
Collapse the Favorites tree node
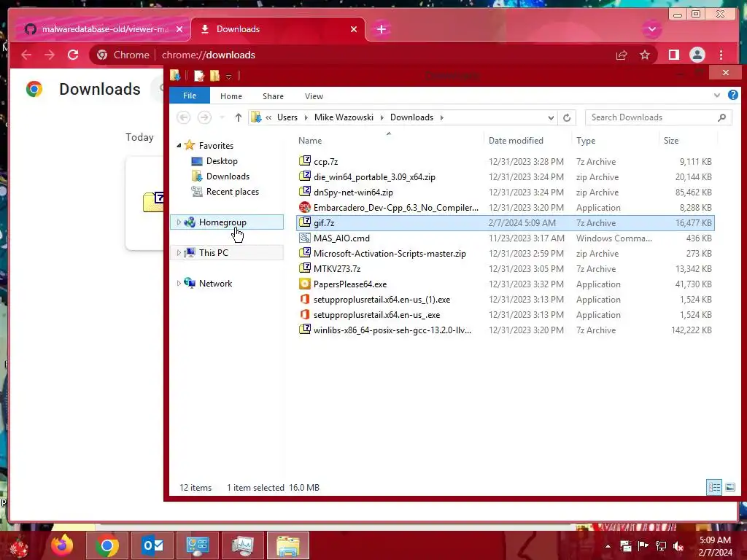[179, 146]
